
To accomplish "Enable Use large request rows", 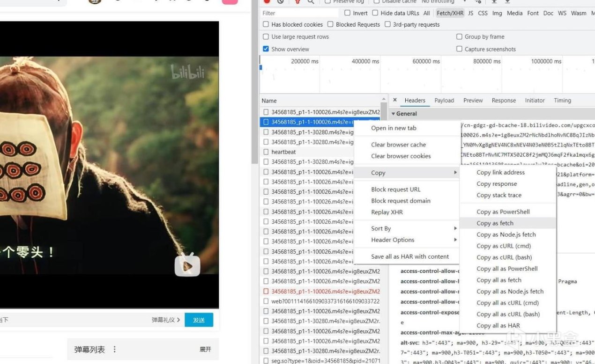I will tap(266, 36).
